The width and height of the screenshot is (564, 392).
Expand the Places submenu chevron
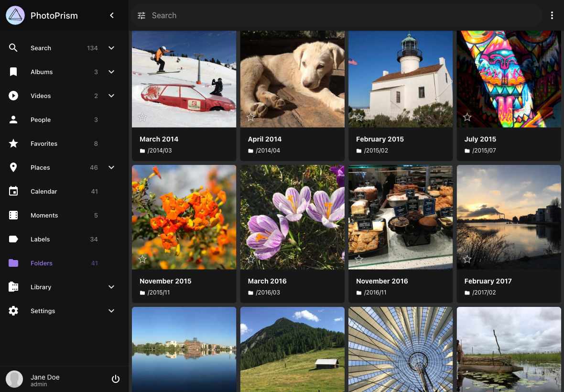click(x=111, y=167)
